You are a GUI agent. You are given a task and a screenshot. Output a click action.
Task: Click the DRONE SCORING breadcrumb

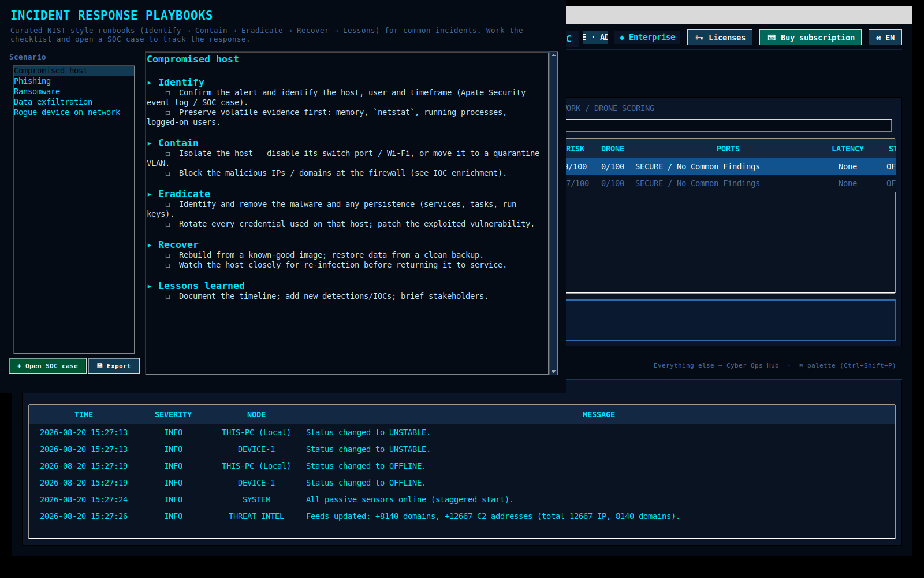click(x=624, y=108)
